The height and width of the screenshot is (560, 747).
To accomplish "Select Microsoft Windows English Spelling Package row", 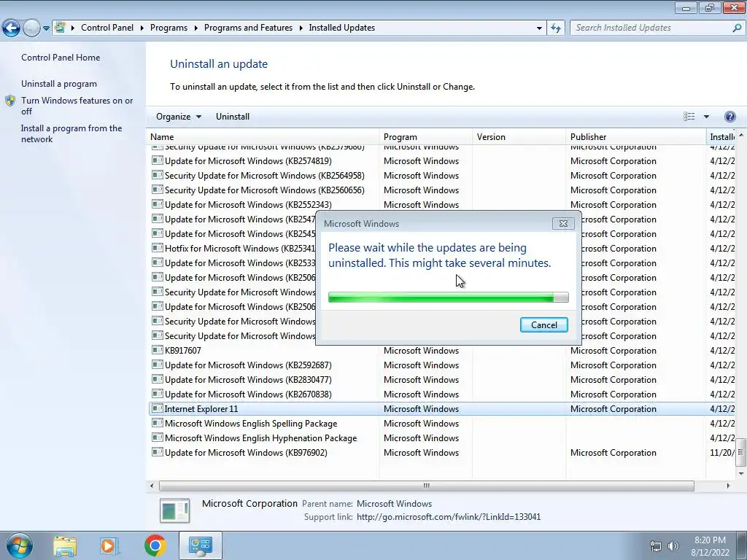I will pos(442,424).
